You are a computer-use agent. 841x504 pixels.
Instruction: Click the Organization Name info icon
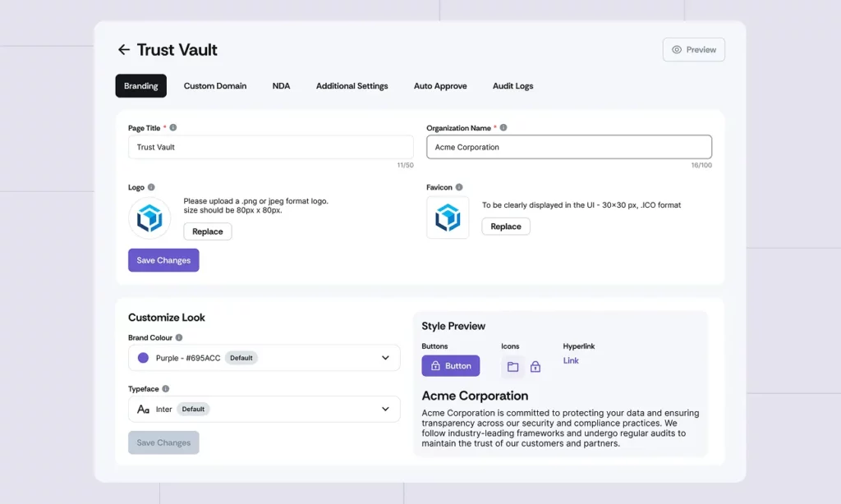coord(502,127)
